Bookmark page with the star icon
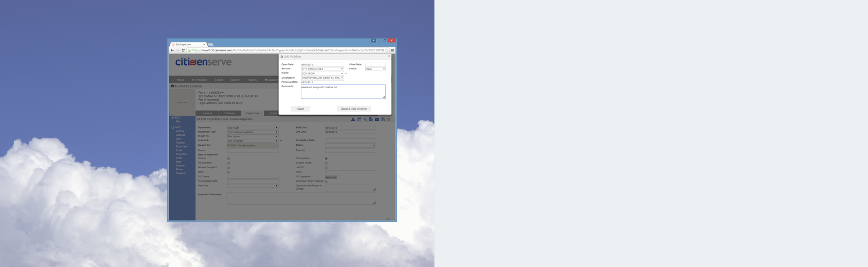This screenshot has width=868, height=267. click(387, 50)
